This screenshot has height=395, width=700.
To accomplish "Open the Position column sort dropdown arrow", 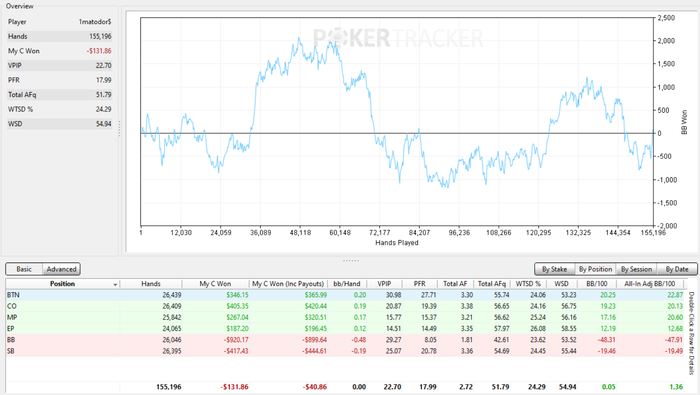I will (115, 284).
